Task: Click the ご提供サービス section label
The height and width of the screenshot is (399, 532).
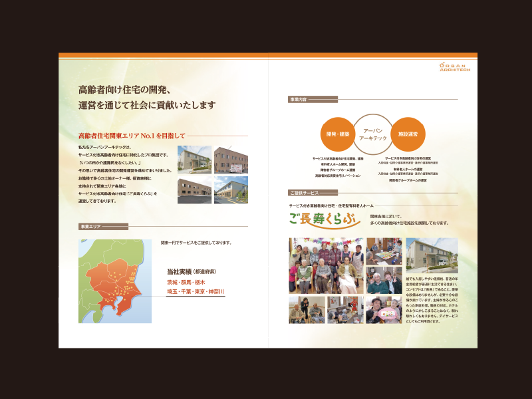Action: coord(313,193)
